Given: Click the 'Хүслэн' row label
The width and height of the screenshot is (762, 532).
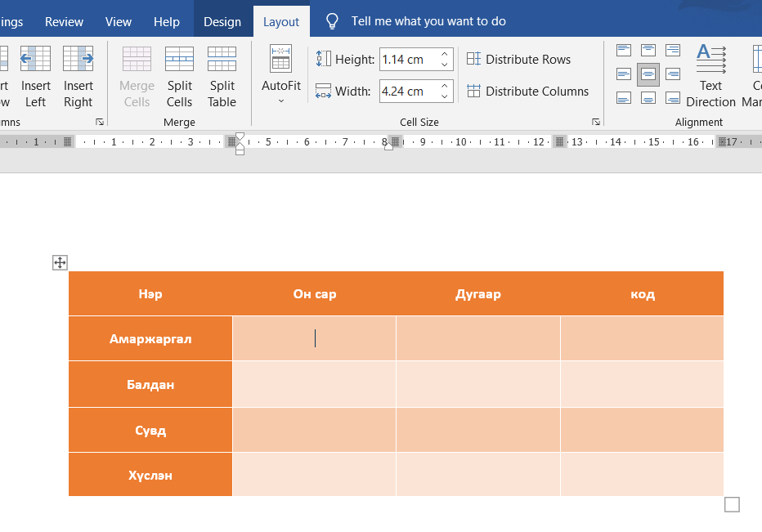Looking at the screenshot, I should [x=150, y=475].
